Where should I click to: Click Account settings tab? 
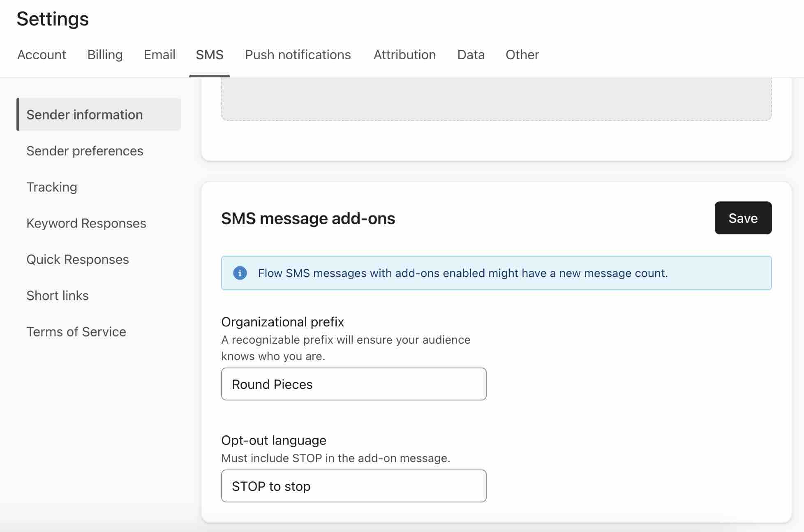click(42, 55)
